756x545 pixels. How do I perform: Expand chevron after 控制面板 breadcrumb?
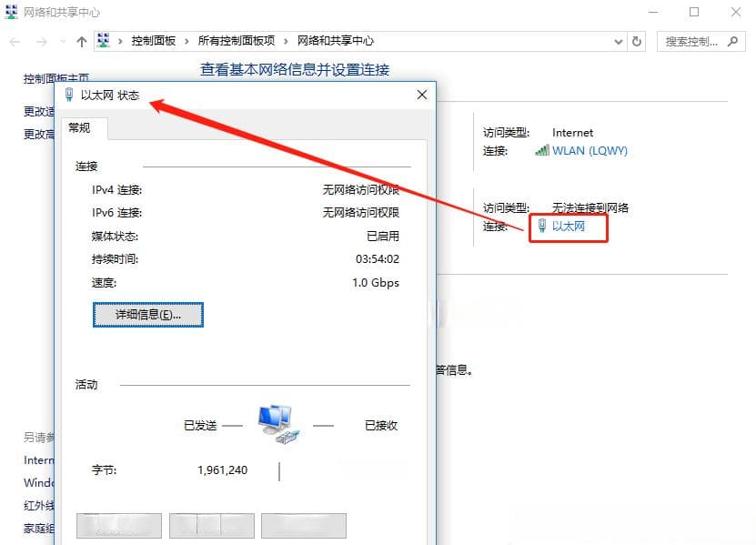tap(186, 42)
